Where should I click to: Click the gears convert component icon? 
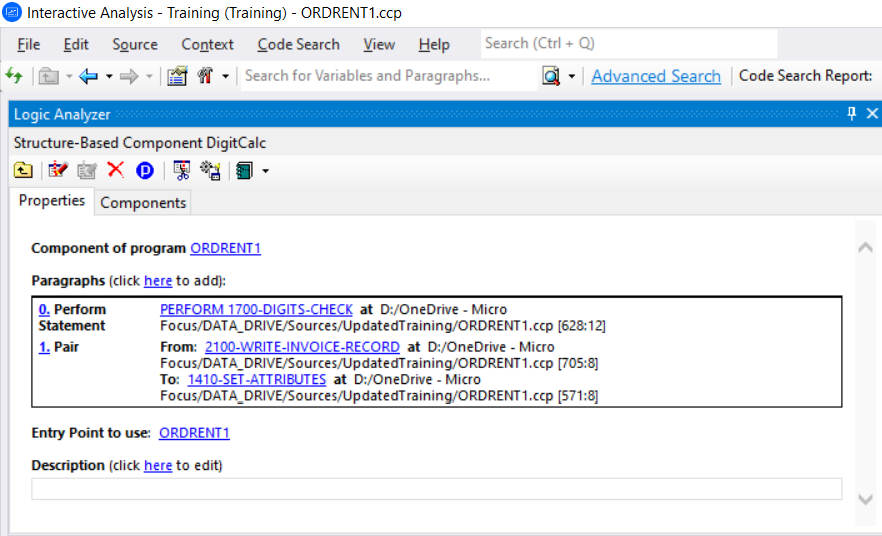[x=210, y=170]
